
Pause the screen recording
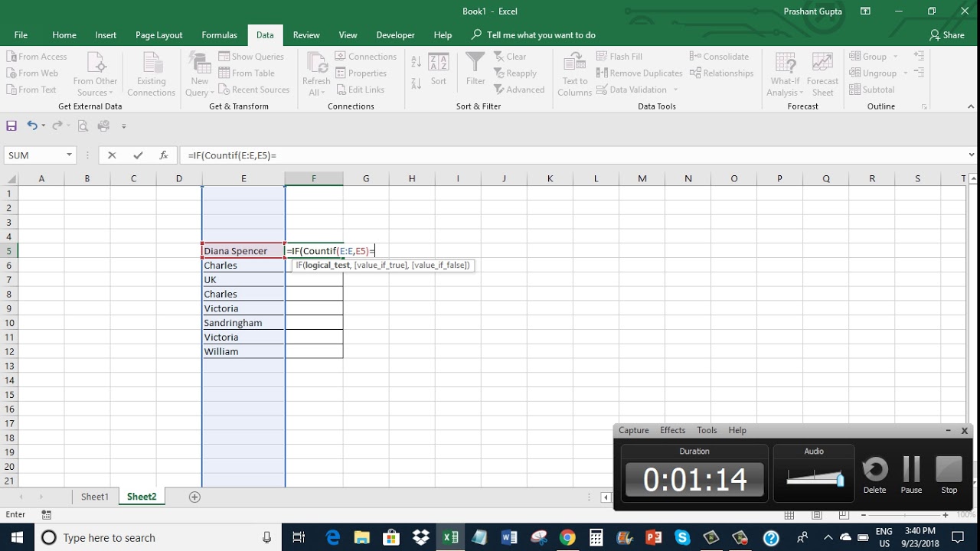coord(911,476)
